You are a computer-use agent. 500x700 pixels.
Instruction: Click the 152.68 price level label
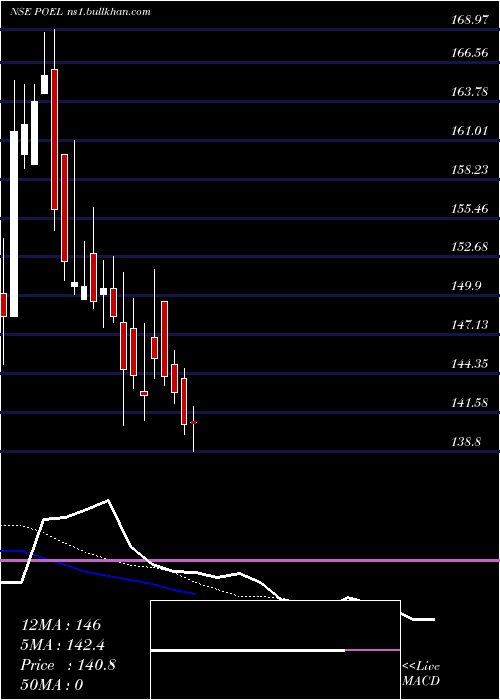tap(470, 247)
